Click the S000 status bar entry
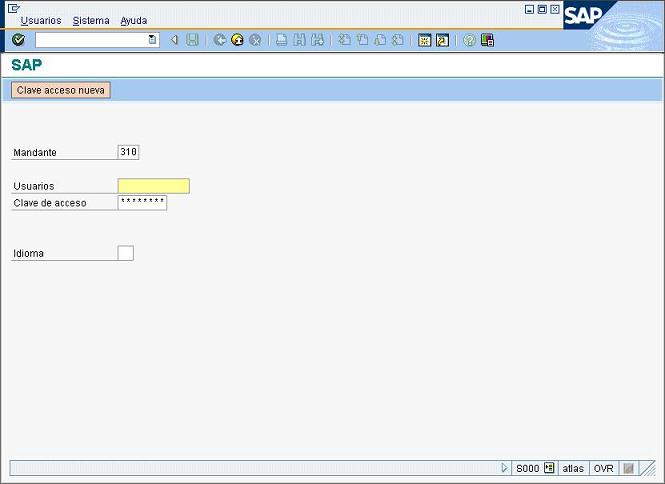665x484 pixels. coord(527,468)
